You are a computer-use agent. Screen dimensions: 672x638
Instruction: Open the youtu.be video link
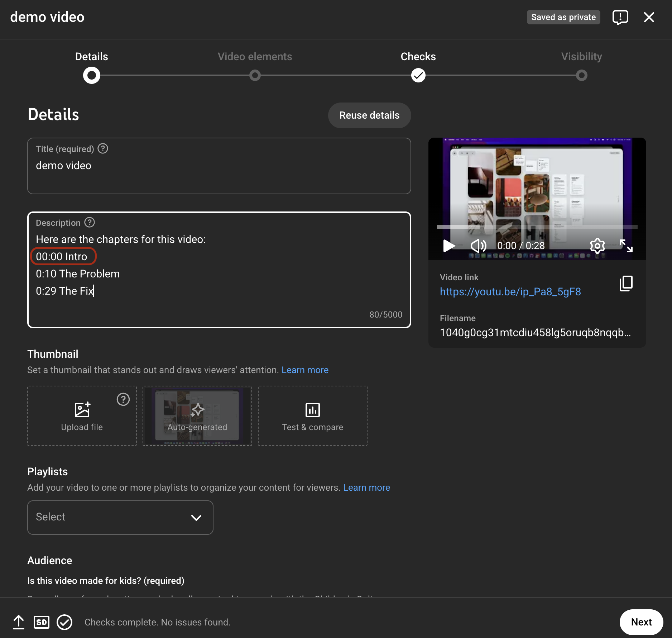click(x=510, y=292)
